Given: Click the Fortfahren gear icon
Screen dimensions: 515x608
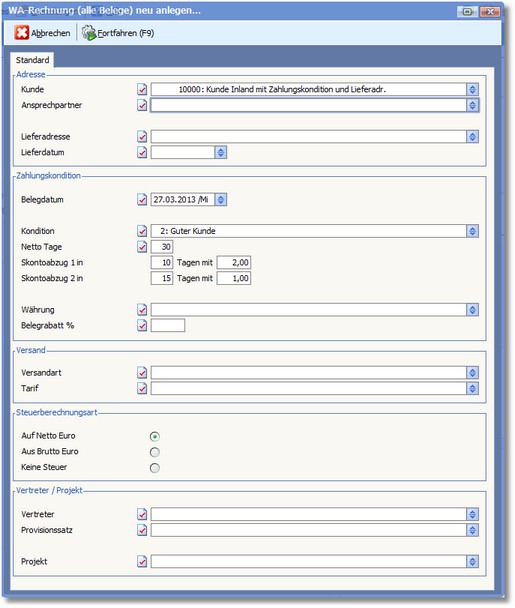Looking at the screenshot, I should [89, 33].
